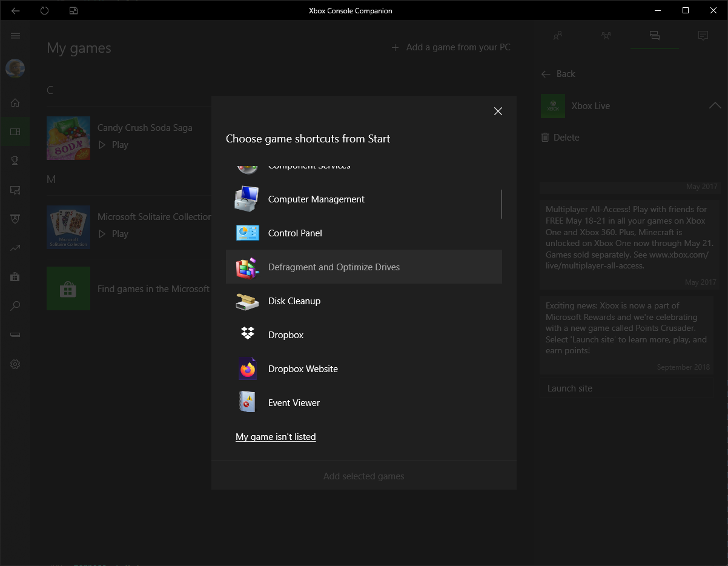
Task: Open Microsoft Solitaire Collection thumbnail
Action: point(68,227)
